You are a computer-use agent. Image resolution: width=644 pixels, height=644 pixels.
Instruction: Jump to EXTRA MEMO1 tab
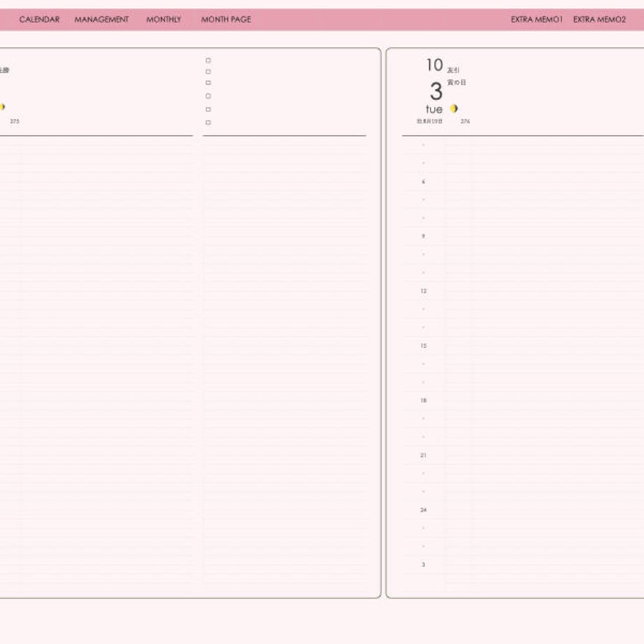pyautogui.click(x=536, y=20)
